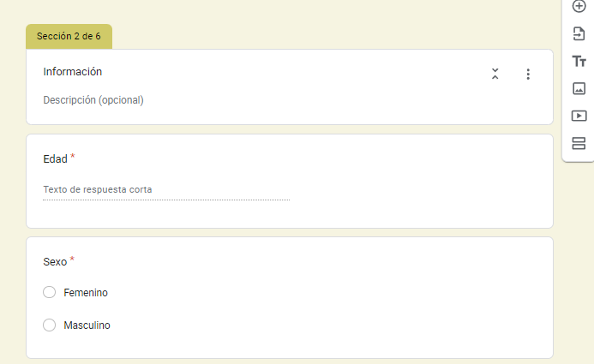Select the Femenino radio option
Screen dimensions: 594x364
pyautogui.click(x=49, y=293)
